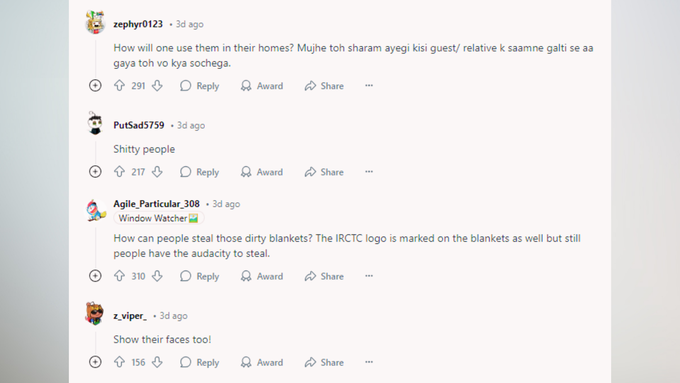Reply to PutSad5759's comment
The width and height of the screenshot is (680, 383).
(199, 172)
